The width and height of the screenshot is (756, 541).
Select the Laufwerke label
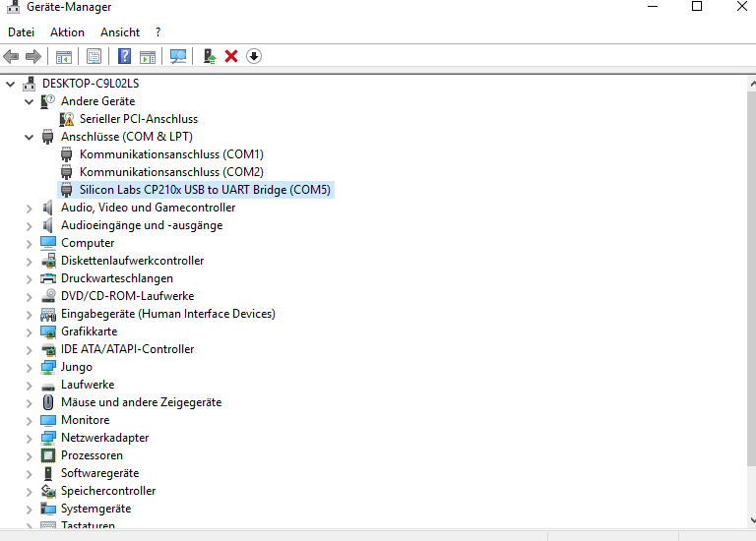[88, 385]
